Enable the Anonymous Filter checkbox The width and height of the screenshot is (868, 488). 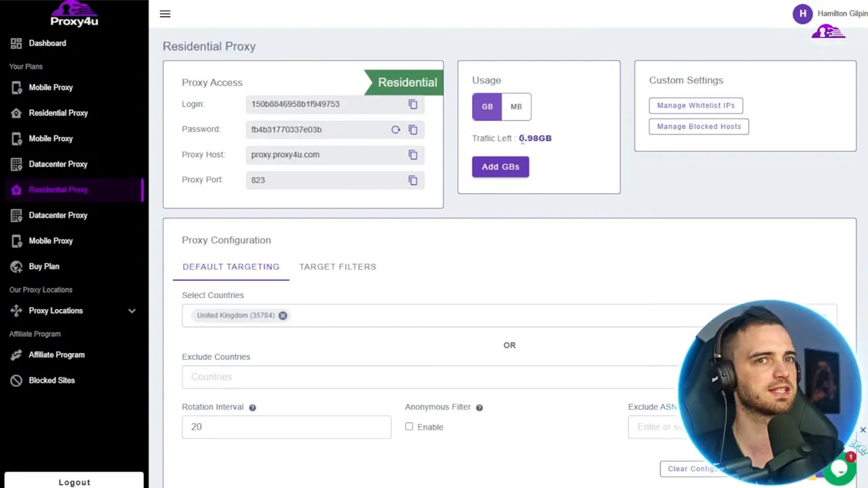tap(409, 426)
